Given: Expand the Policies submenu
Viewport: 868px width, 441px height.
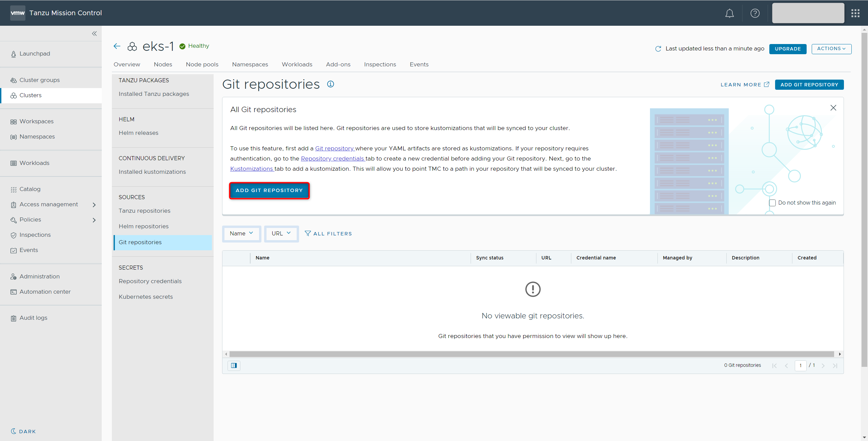Looking at the screenshot, I should click(94, 220).
